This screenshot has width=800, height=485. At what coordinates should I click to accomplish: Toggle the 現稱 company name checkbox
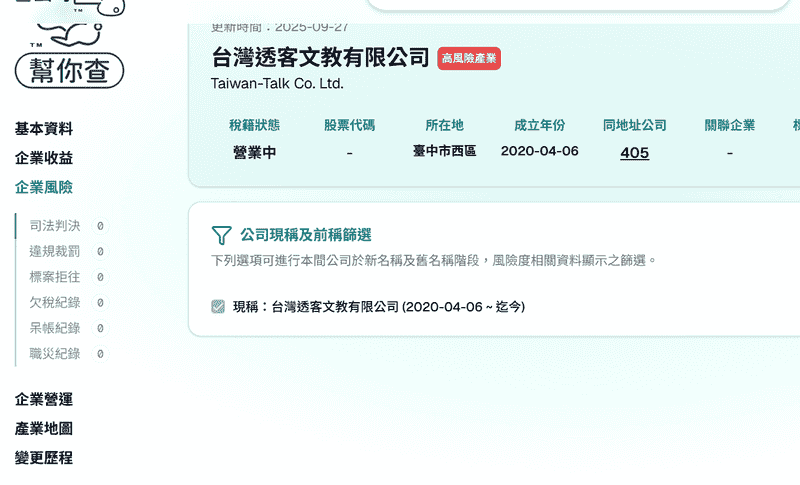coord(218,307)
